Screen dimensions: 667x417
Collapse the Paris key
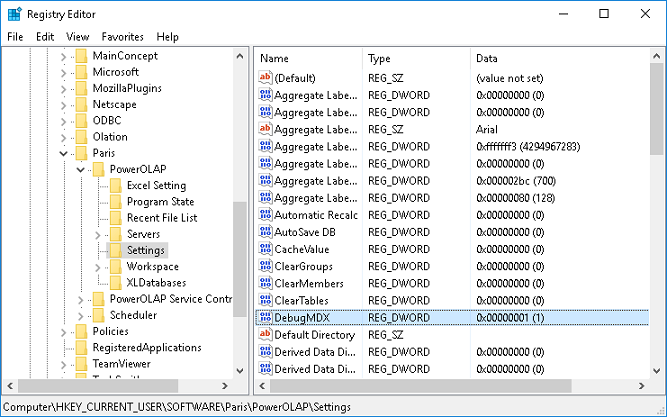pyautogui.click(x=63, y=153)
